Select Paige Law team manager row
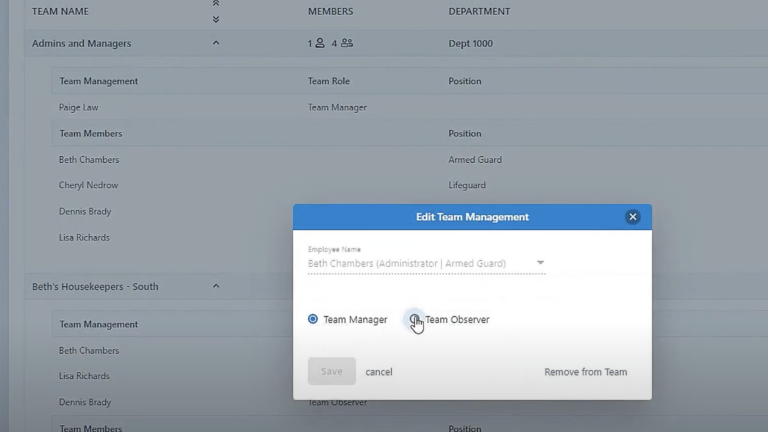 click(x=79, y=107)
